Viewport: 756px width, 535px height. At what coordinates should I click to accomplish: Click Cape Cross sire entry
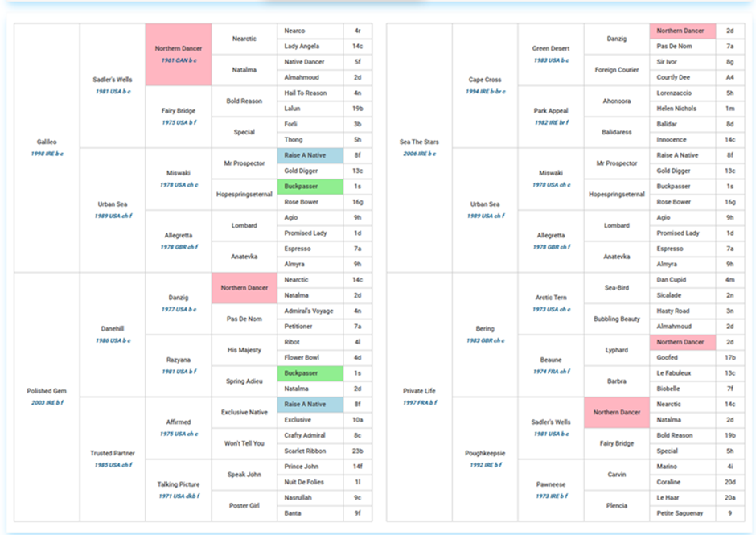point(485,80)
